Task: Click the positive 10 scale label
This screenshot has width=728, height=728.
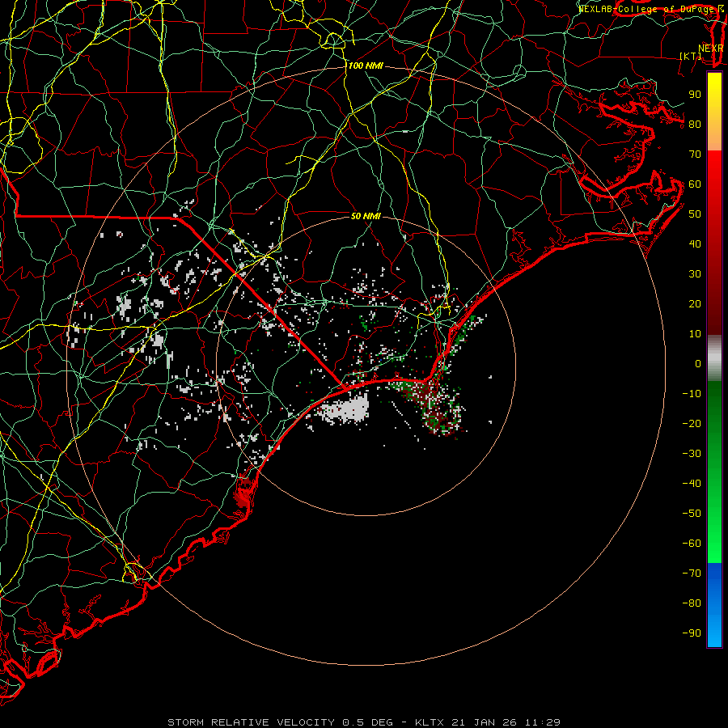Action: (x=695, y=334)
